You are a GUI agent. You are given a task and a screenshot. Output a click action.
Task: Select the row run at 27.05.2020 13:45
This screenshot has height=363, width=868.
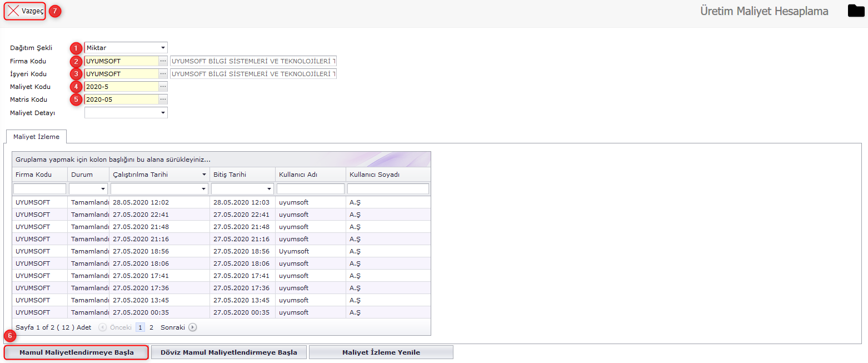221,300
